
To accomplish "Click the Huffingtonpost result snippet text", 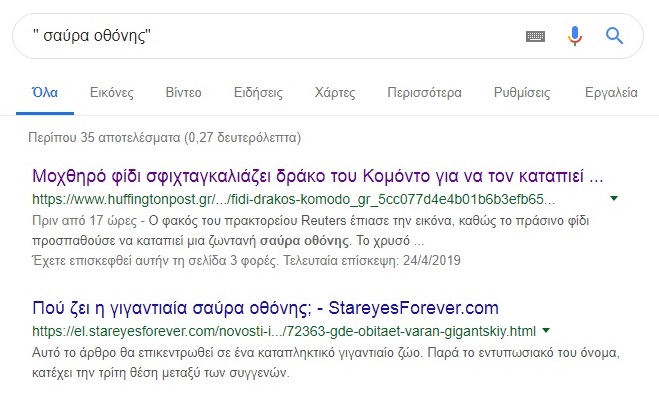I will (311, 231).
